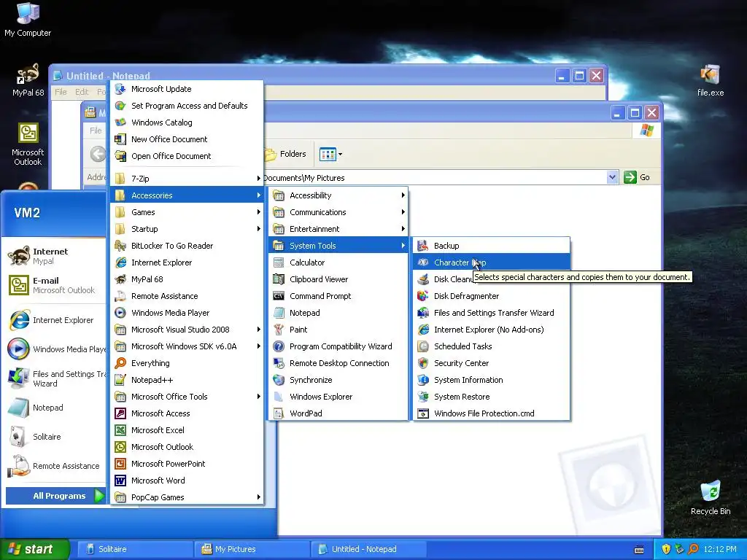Click the Windows Catalog icon
747x560 pixels.
[x=120, y=122]
